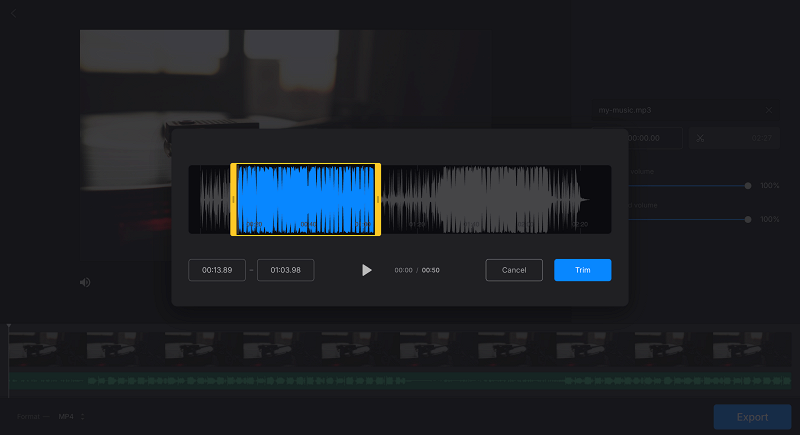Open the MP4 format dropdown
This screenshot has height=435, width=800.
pyautogui.click(x=71, y=417)
